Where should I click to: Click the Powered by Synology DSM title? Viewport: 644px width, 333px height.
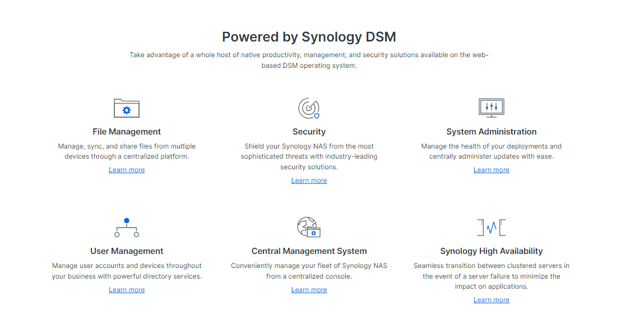tap(309, 37)
